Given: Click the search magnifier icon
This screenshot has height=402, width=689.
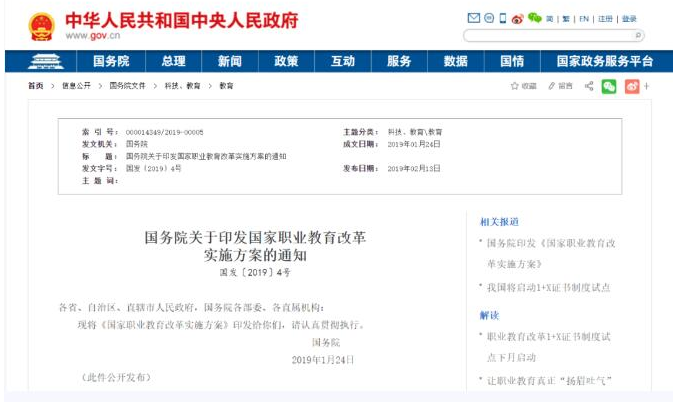Looking at the screenshot, I should [x=638, y=35].
